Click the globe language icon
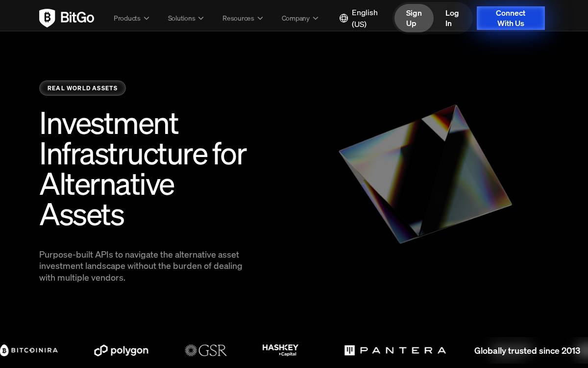Viewport: 588px width, 368px height. point(343,18)
